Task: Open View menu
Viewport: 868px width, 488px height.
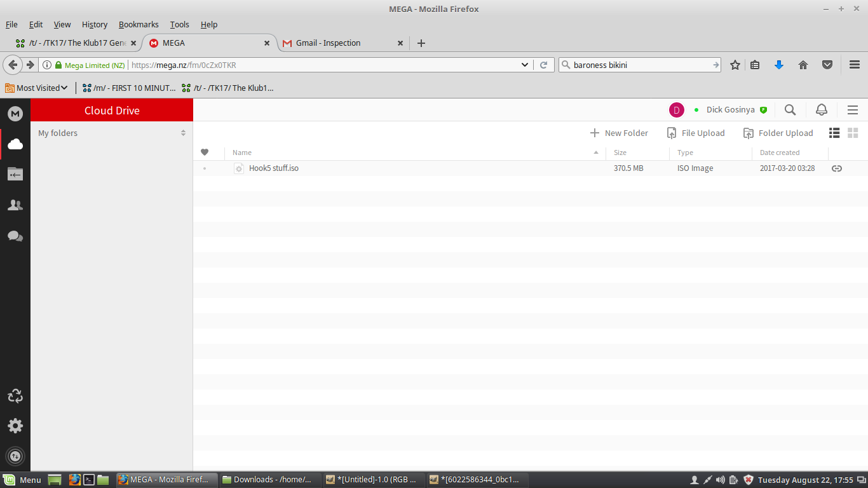Action: point(62,24)
